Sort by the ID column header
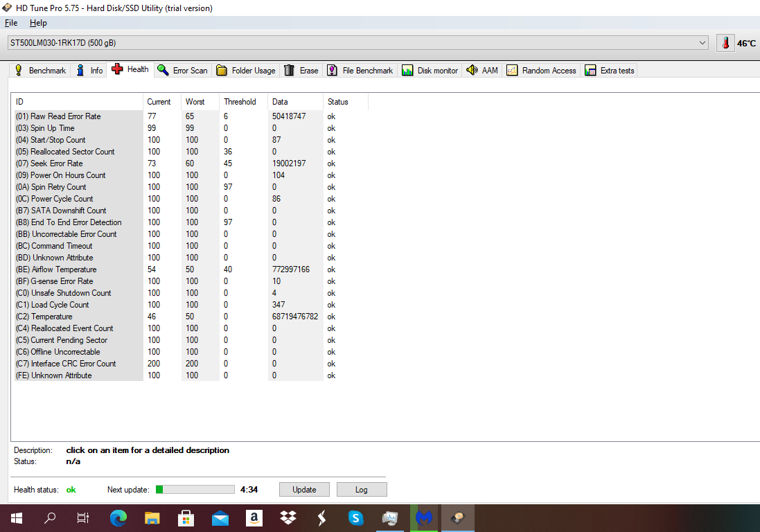This screenshot has height=532, width=760. point(77,102)
